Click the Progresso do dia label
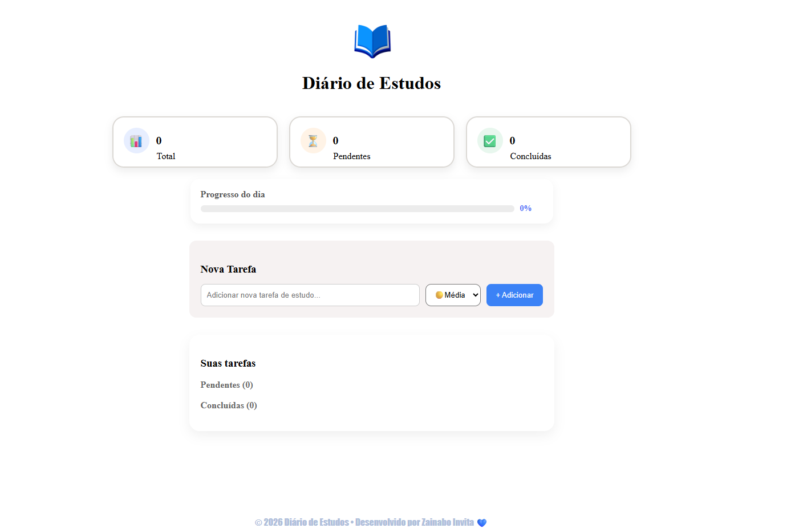Image resolution: width=799 pixels, height=532 pixels. tap(233, 194)
